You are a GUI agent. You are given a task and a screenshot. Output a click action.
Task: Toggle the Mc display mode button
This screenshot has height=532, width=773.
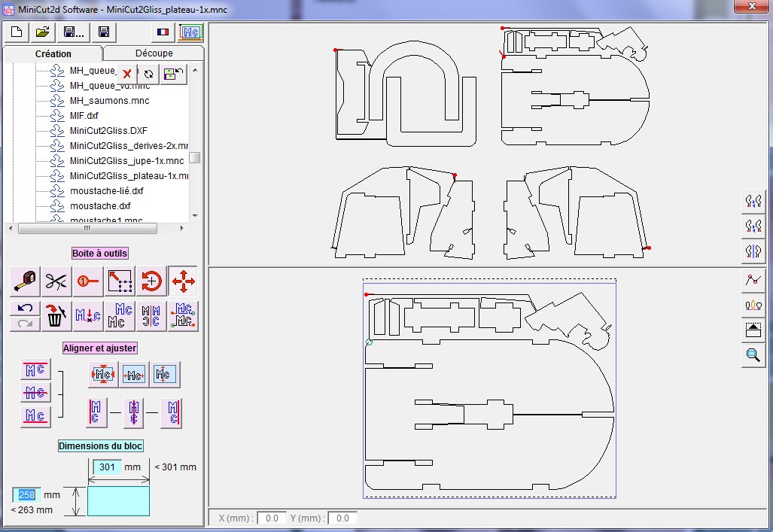click(x=190, y=32)
